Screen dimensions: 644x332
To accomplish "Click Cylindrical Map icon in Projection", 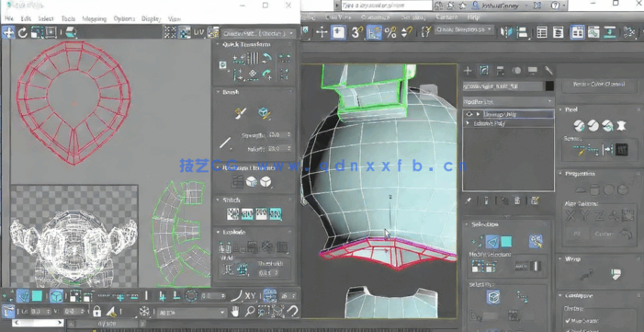I will 593,190.
